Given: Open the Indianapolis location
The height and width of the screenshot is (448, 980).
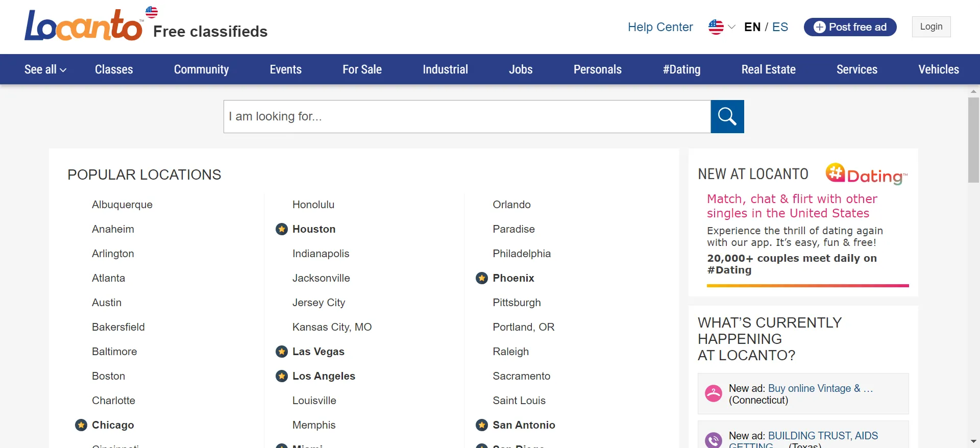Looking at the screenshot, I should (321, 254).
